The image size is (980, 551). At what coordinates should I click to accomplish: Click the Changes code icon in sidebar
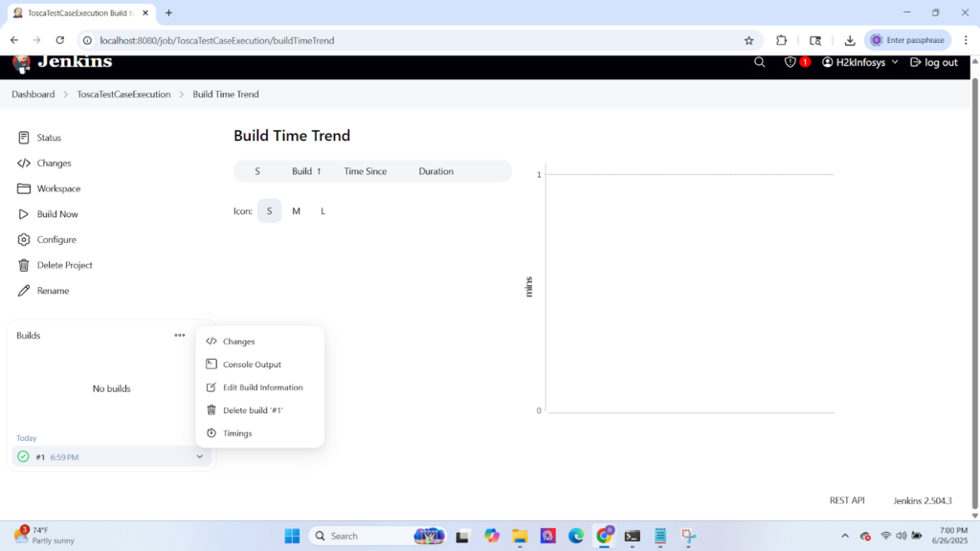23,163
